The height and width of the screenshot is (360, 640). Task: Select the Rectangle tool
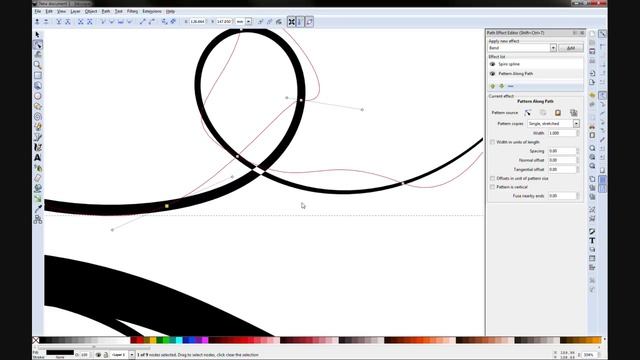38,75
